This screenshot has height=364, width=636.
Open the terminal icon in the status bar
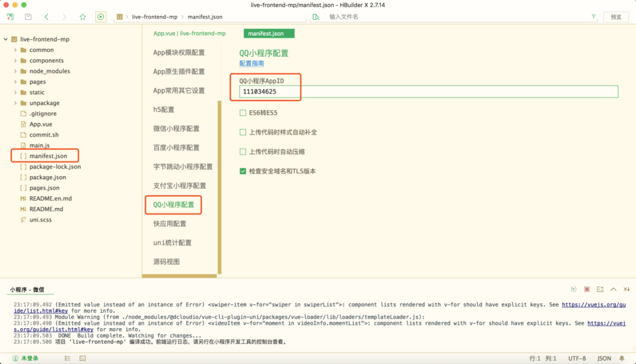coord(83,358)
